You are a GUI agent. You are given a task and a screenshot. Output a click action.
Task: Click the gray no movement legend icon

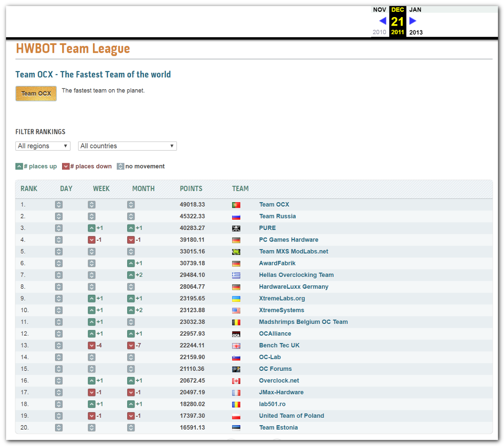click(120, 166)
